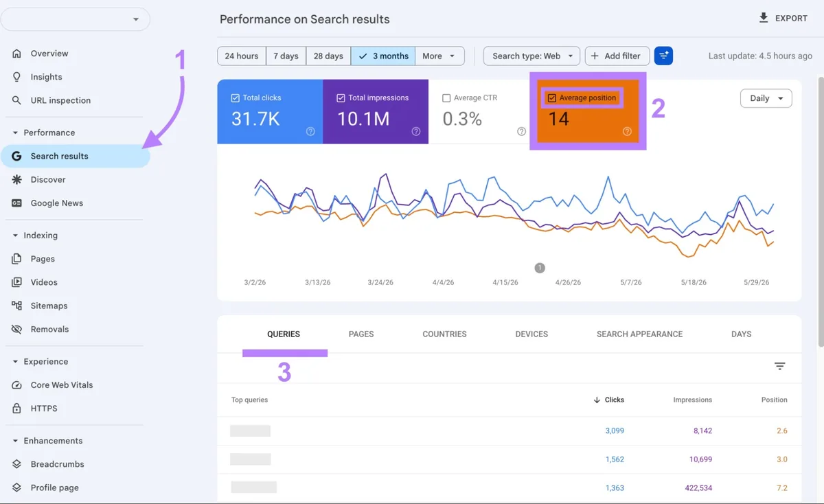Click the help icon on Average position card
Screen dimensions: 824x504
tap(627, 131)
